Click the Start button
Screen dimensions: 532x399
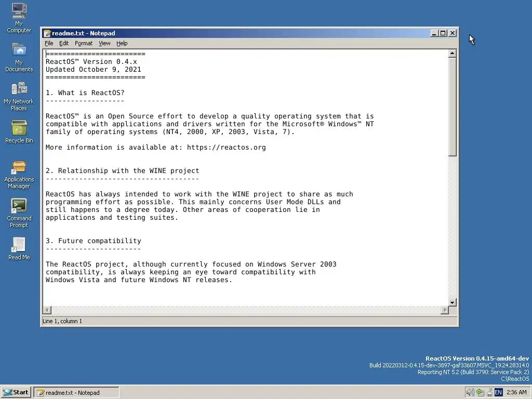tap(16, 392)
